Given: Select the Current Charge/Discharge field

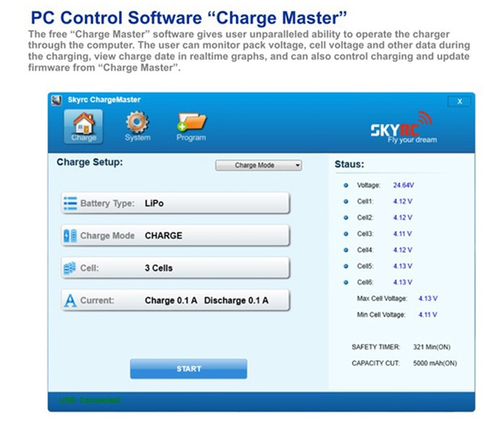Looking at the screenshot, I should point(176,301).
